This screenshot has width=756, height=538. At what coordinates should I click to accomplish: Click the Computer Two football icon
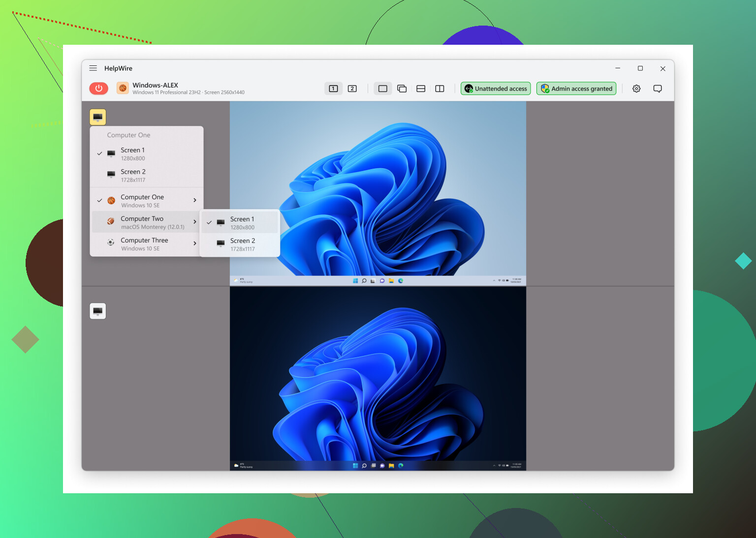pyautogui.click(x=111, y=222)
